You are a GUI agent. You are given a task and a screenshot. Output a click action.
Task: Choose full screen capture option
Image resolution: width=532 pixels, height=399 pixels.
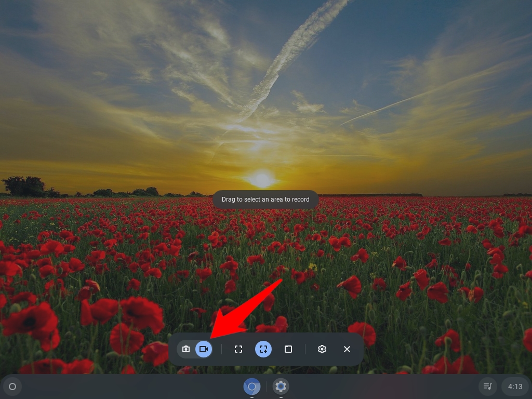[x=238, y=349]
